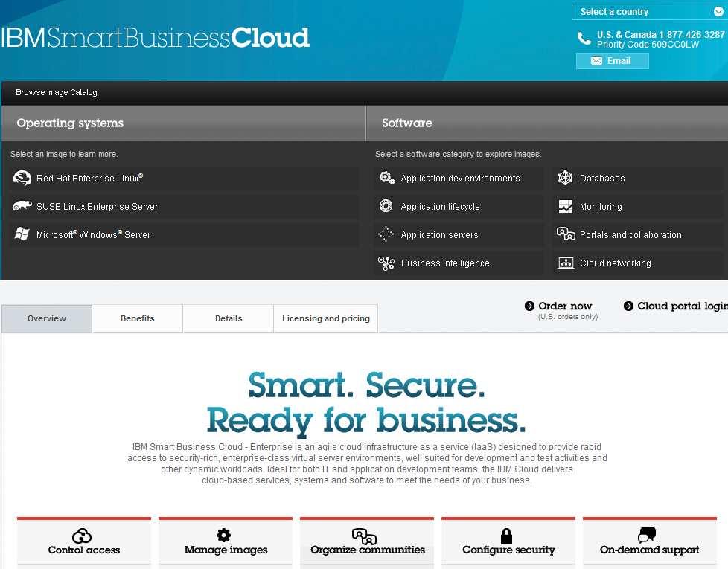Open Portals and collaboration category
This screenshot has height=569, width=728.
[638, 234]
